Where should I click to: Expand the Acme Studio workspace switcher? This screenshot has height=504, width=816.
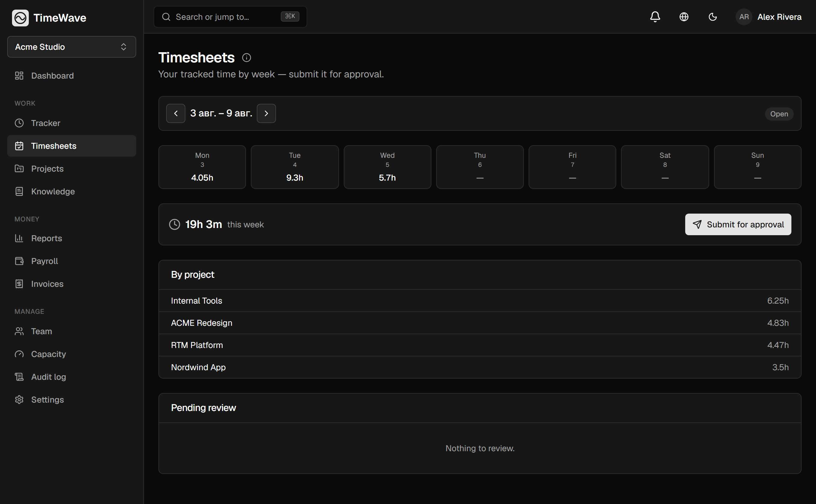(x=72, y=47)
